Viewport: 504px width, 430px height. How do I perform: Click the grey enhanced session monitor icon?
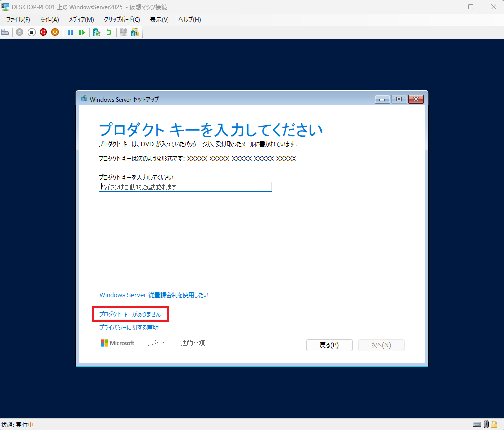click(124, 32)
